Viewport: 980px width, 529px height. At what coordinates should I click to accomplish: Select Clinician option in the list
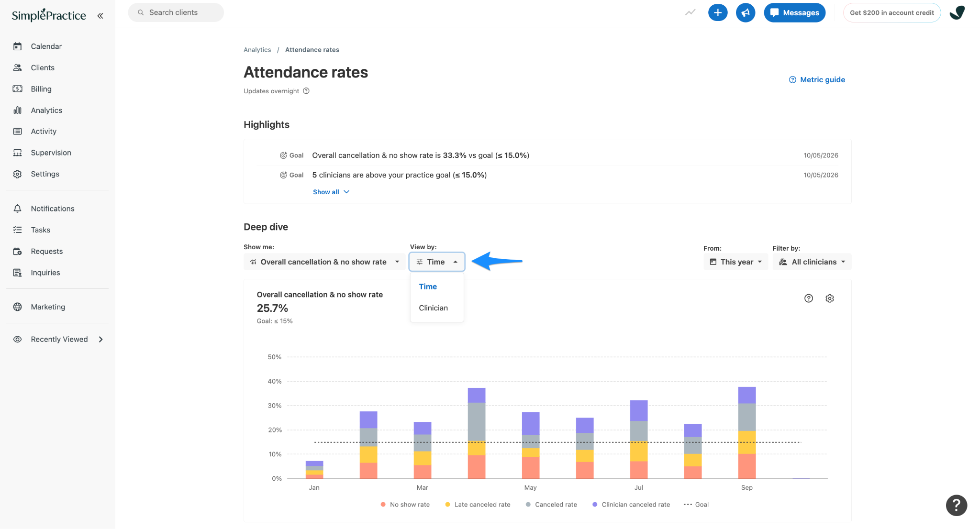434,308
